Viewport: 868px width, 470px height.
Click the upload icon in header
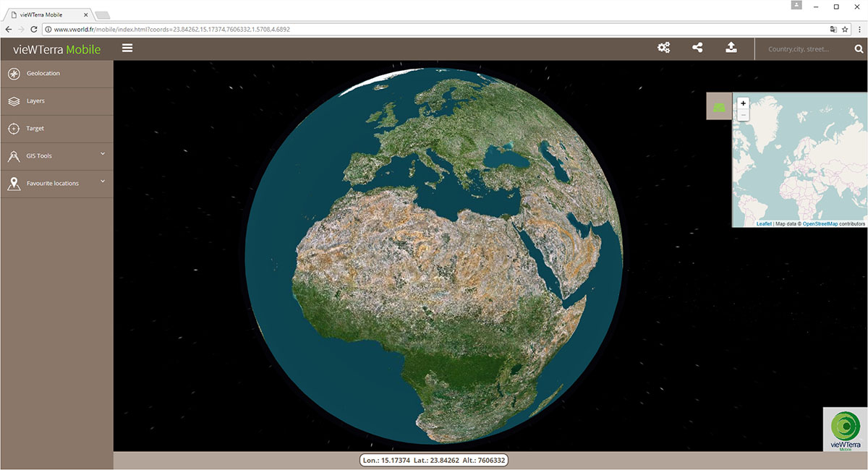pyautogui.click(x=731, y=48)
